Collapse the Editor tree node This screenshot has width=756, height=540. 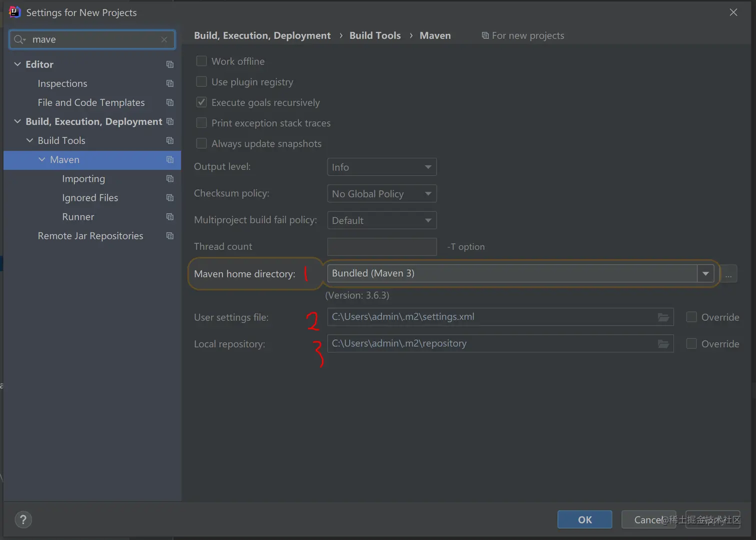tap(17, 64)
